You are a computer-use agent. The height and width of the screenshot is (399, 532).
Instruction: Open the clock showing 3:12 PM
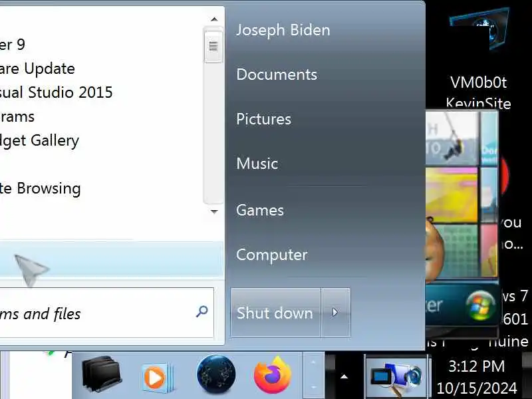pyautogui.click(x=477, y=376)
